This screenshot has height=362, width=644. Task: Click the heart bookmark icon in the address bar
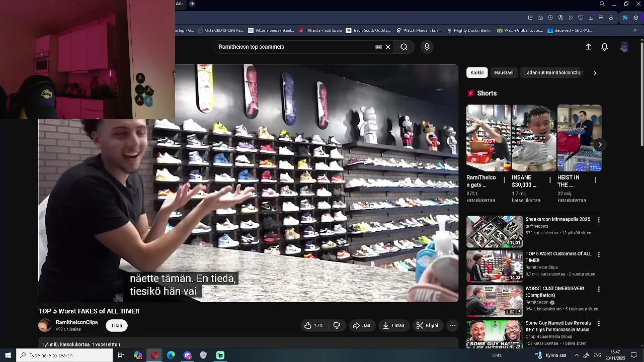581,18
